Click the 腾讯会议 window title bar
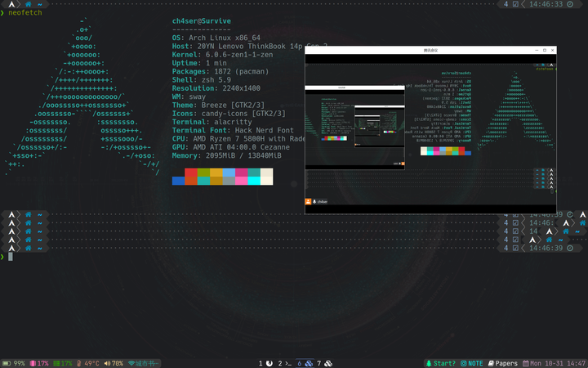The image size is (588, 368). click(430, 50)
